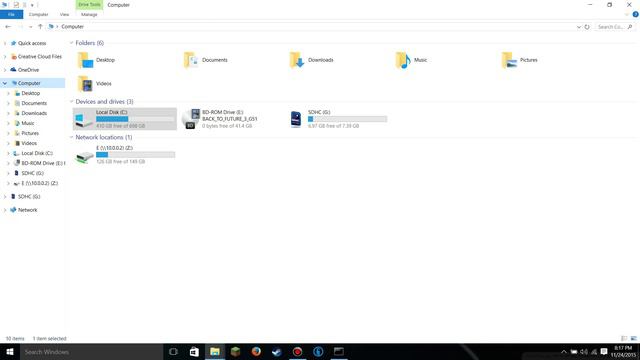
Task: Select Local Disk (C:) in navigation tree
Action: 37,153
